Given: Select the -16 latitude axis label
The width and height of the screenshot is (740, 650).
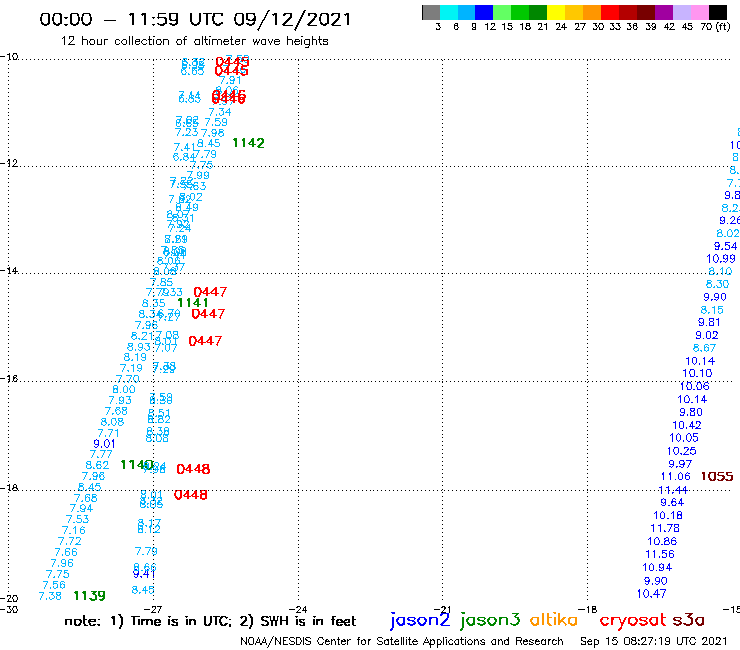Looking at the screenshot, I should [9, 379].
